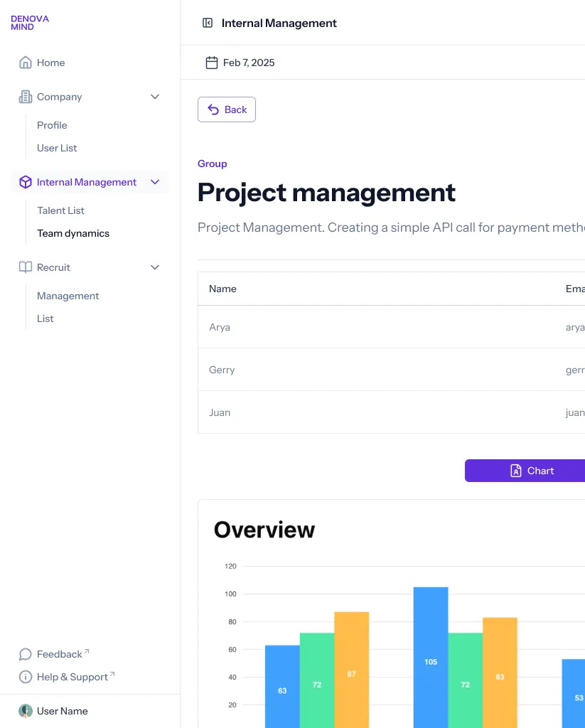The height and width of the screenshot is (728, 585).
Task: Open the Recruit book icon
Action: 25,267
